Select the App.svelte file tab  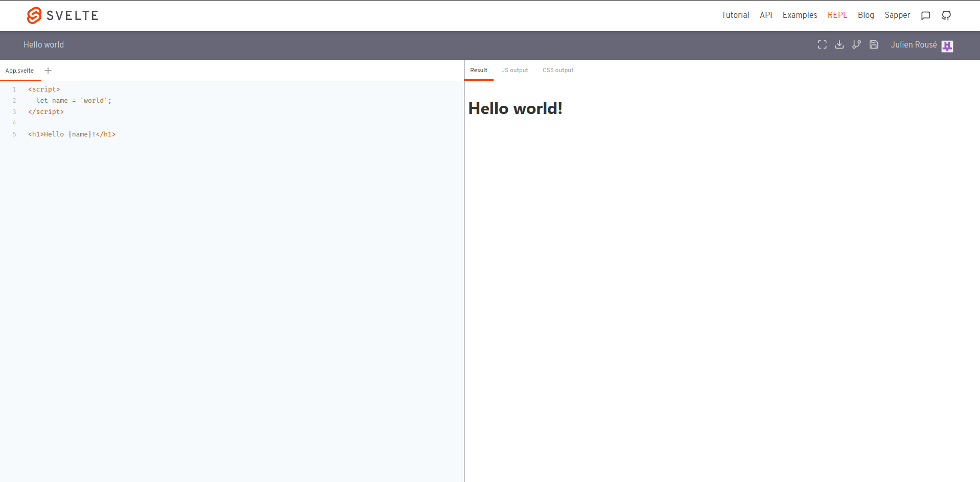pyautogui.click(x=19, y=71)
